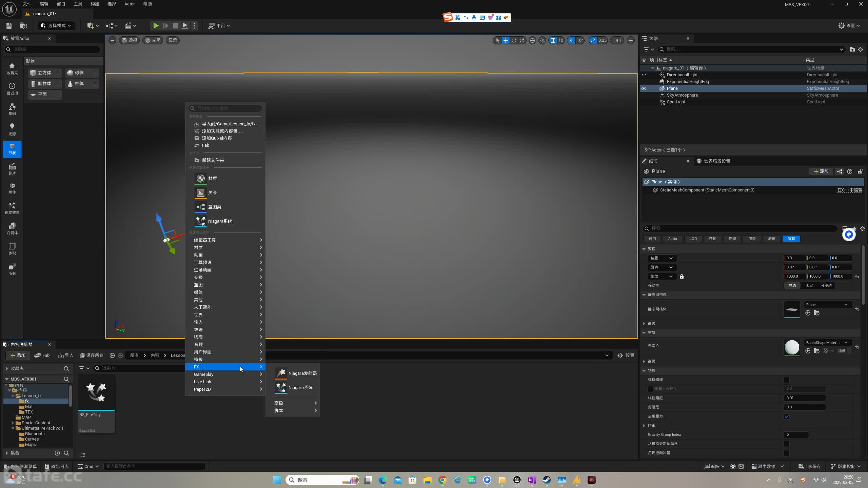Screen dimensions: 868x488
Task: Start Play in Editor with green play button
Action: point(156,26)
